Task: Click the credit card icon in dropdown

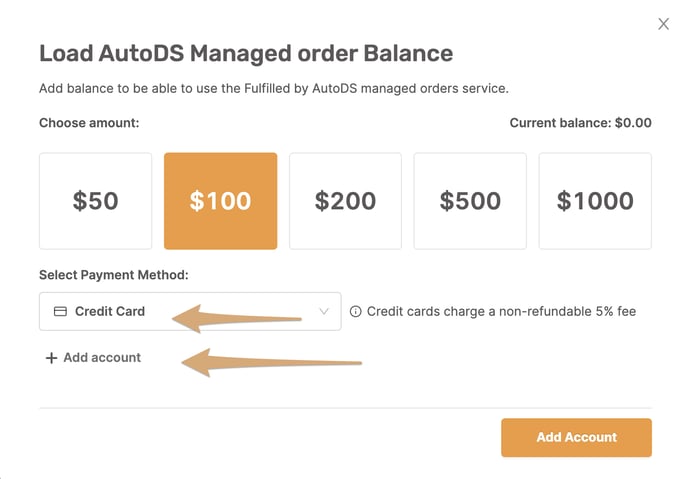Action: (60, 311)
